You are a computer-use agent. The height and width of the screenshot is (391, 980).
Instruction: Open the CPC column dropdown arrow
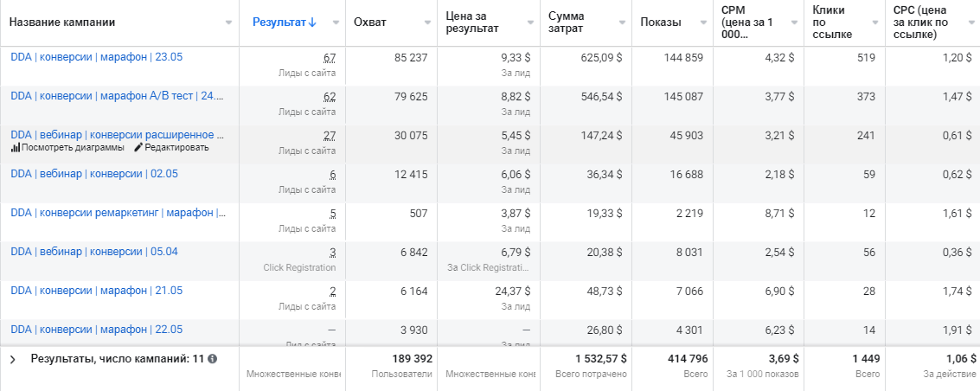(969, 22)
